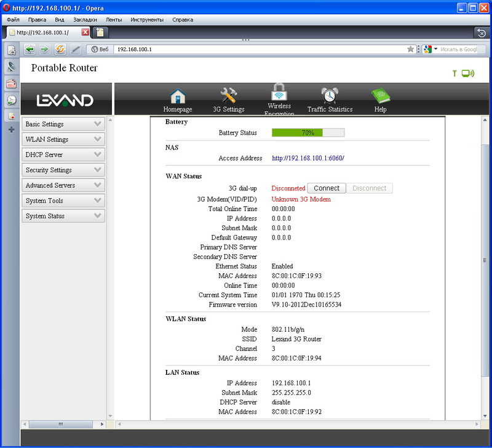Viewport: 492px width, 448px height.
Task: Click the greyed Disconnect button
Action: [370, 188]
